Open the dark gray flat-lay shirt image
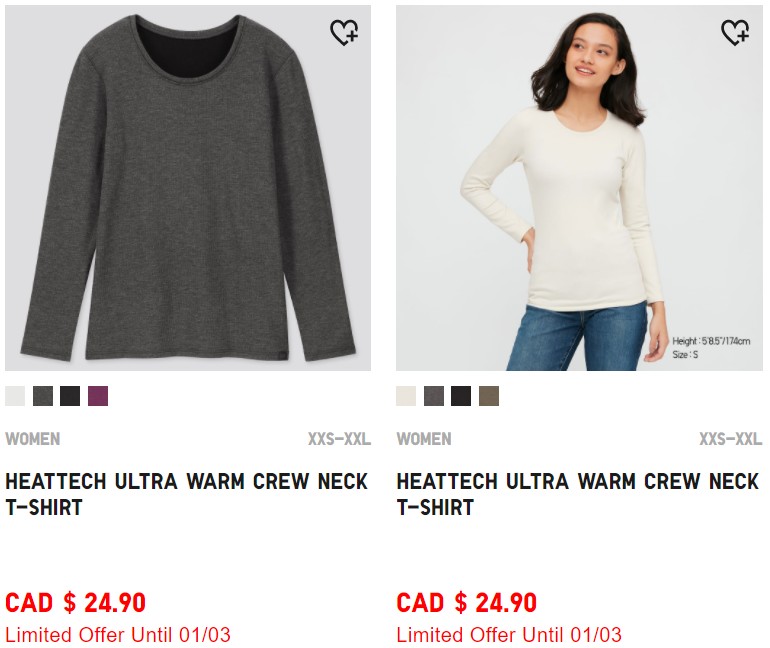The height and width of the screenshot is (648, 770). click(188, 188)
